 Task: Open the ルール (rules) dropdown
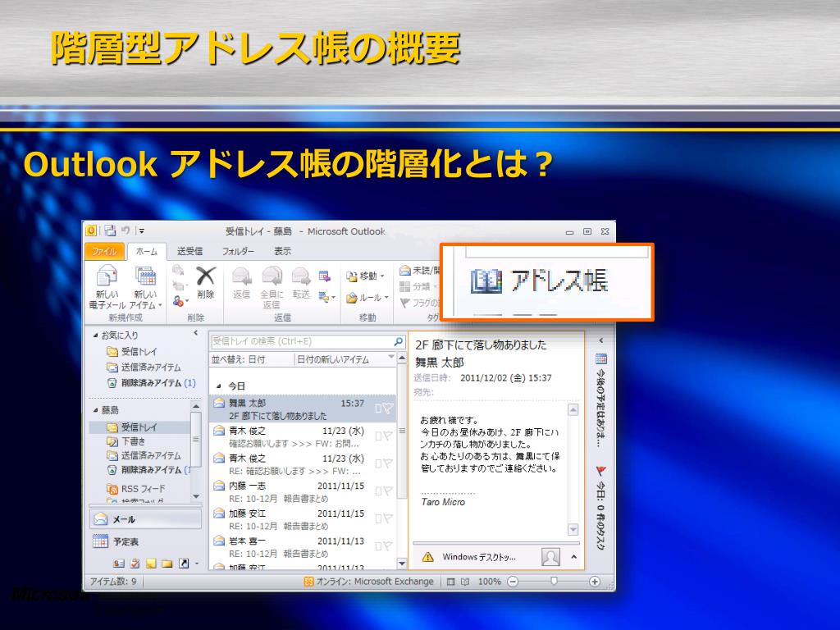367,297
